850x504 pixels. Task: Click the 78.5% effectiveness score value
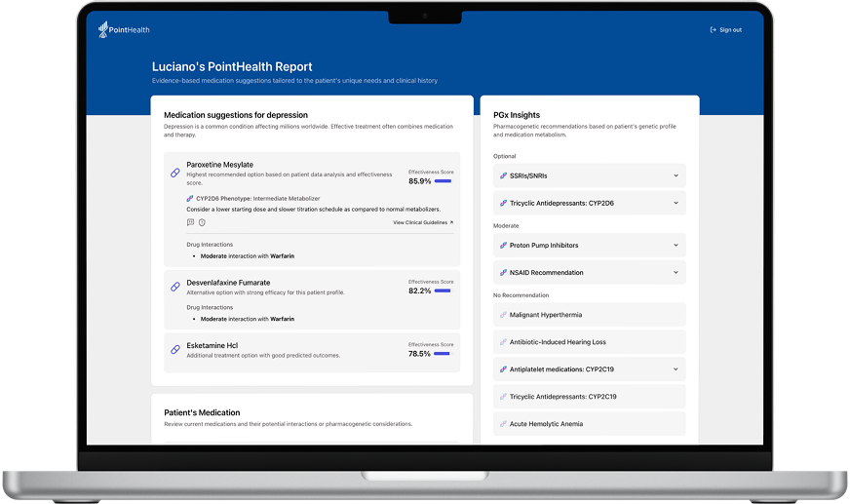419,354
